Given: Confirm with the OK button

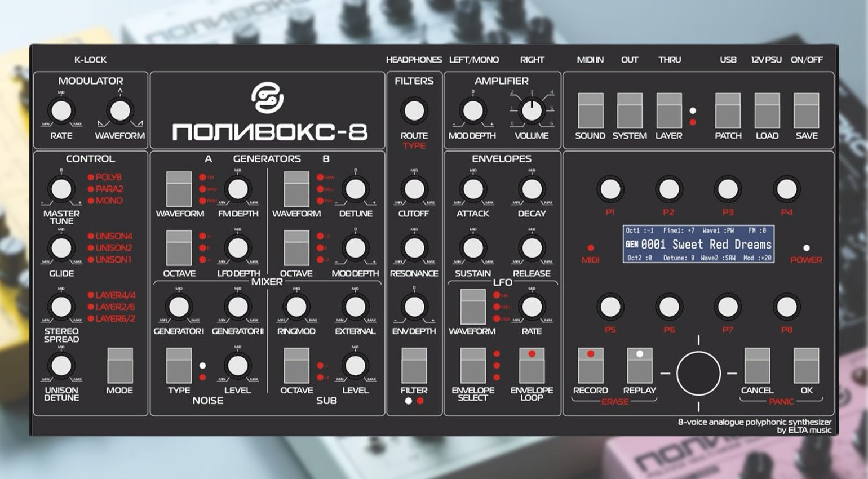Looking at the screenshot, I should pos(806,365).
